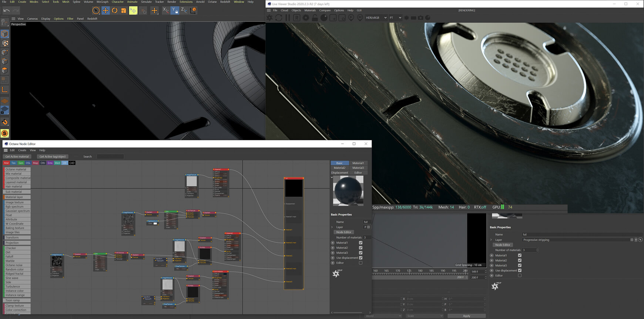This screenshot has width=644, height=319.
Task: Open the Compare menu in Live Viewer
Action: [x=325, y=10]
